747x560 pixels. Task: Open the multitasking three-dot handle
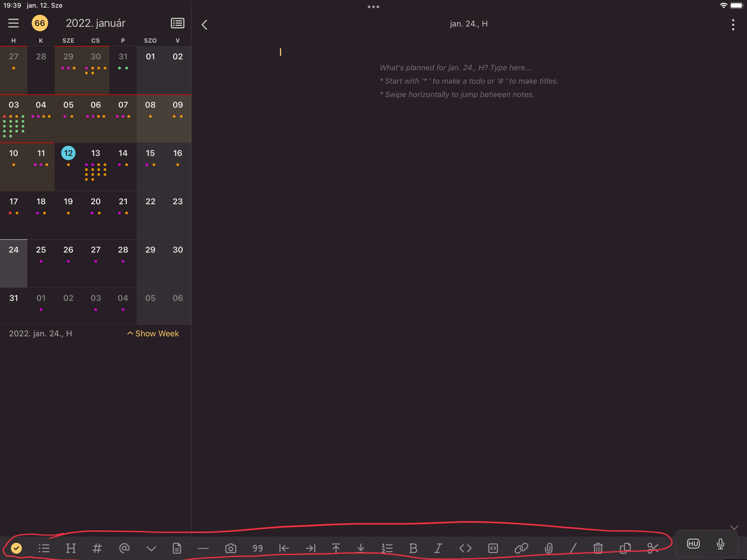pyautogui.click(x=373, y=7)
